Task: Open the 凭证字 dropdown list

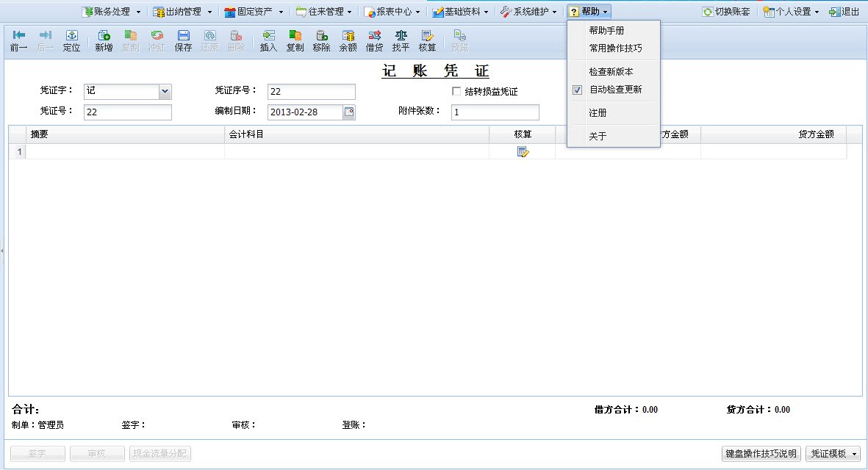Action: pos(165,92)
